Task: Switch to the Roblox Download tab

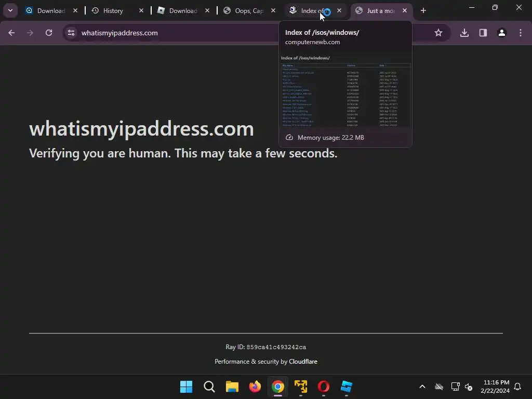Action: [x=183, y=11]
